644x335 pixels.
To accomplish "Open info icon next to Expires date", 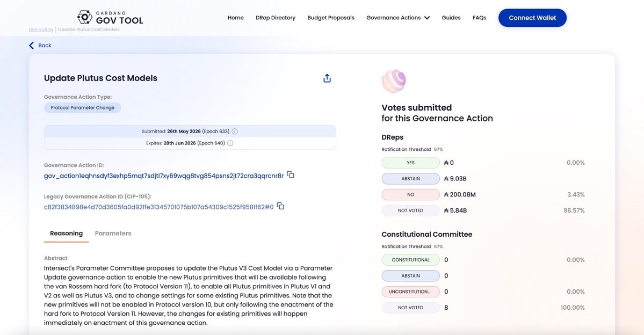I will 230,143.
